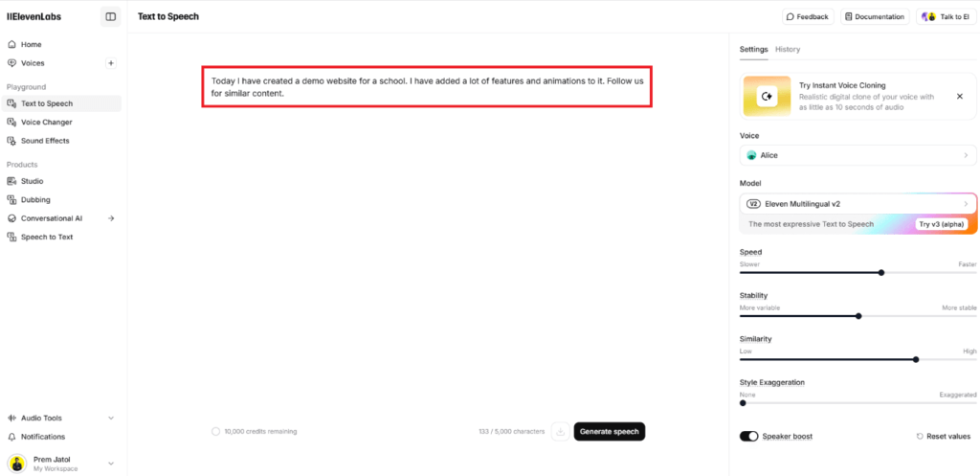The height and width of the screenshot is (476, 980).
Task: Click the arrow beside Conversational AI
Action: point(111,218)
